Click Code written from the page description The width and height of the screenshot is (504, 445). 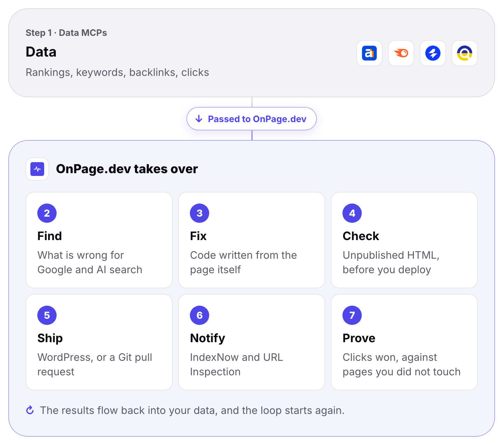pos(243,262)
